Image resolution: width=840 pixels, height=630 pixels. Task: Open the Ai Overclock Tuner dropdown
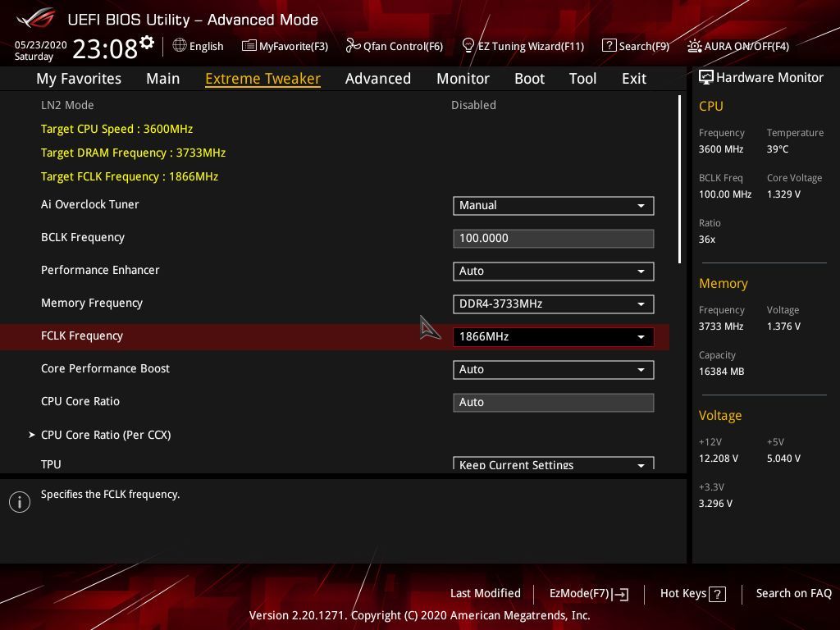point(553,206)
